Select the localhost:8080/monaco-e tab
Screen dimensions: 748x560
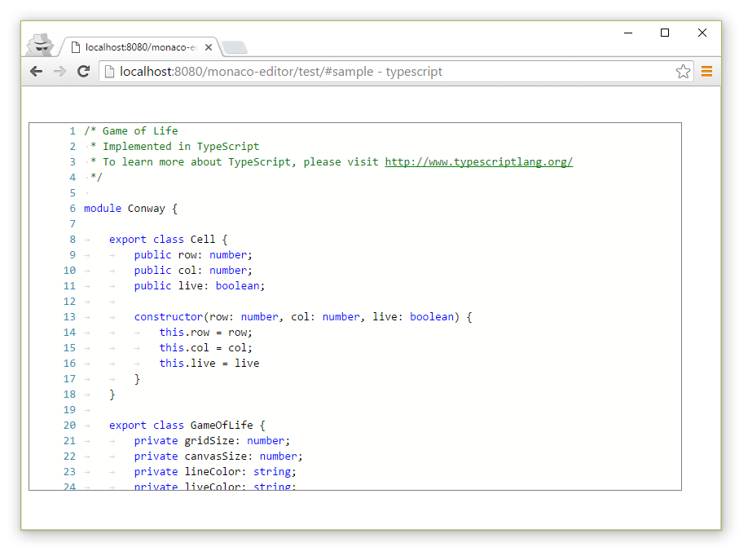pos(140,47)
